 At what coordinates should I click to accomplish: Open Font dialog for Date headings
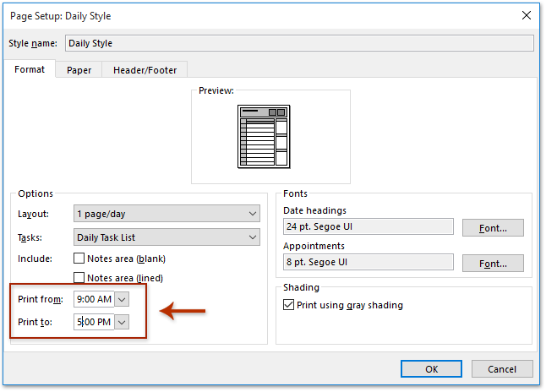pos(493,228)
